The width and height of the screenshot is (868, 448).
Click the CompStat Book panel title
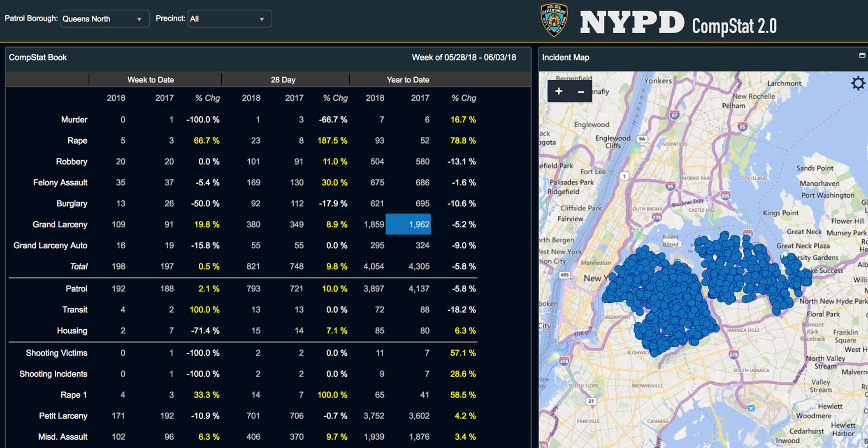point(38,57)
